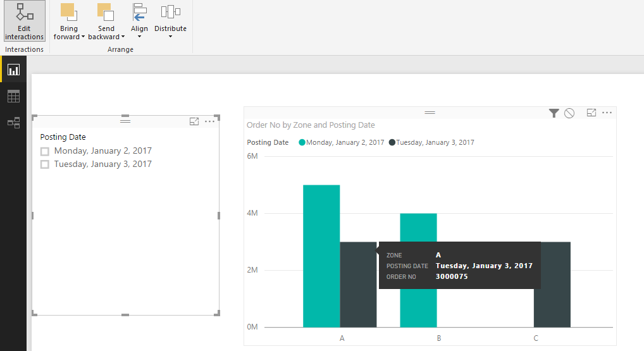Select None interaction icon on chart
The width and height of the screenshot is (644, 351).
coord(569,113)
